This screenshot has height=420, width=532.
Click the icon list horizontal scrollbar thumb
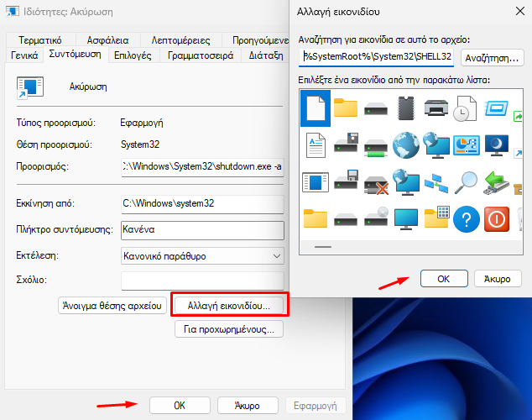pos(323,247)
